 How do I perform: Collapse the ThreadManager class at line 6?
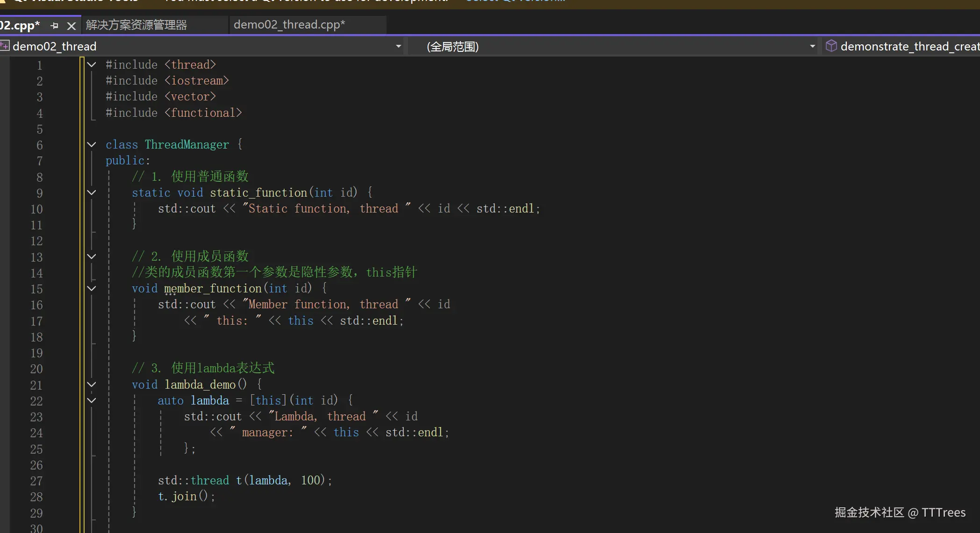92,144
